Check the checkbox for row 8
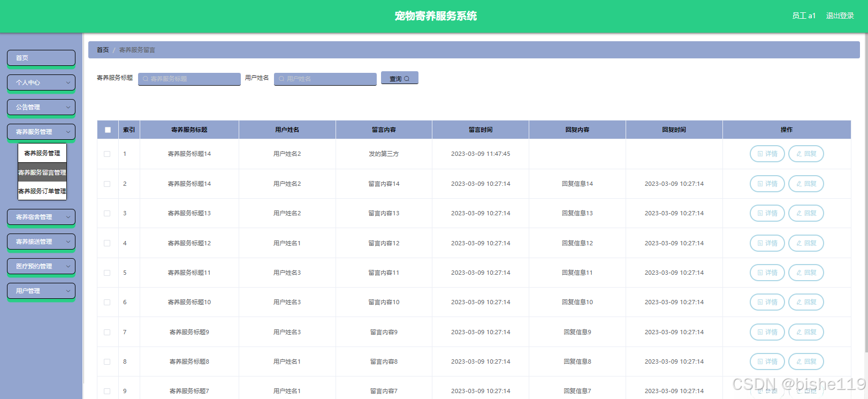Image resolution: width=868 pixels, height=399 pixels. (x=107, y=362)
